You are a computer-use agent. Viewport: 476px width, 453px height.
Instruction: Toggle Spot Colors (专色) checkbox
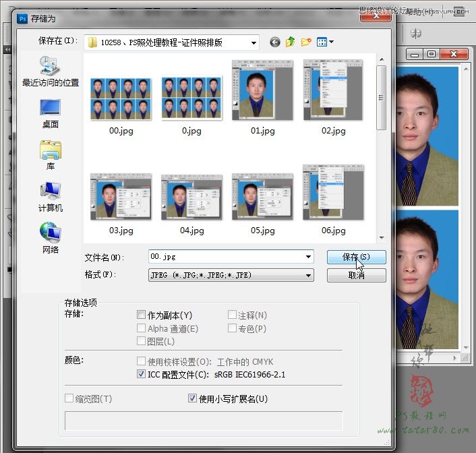(232, 328)
